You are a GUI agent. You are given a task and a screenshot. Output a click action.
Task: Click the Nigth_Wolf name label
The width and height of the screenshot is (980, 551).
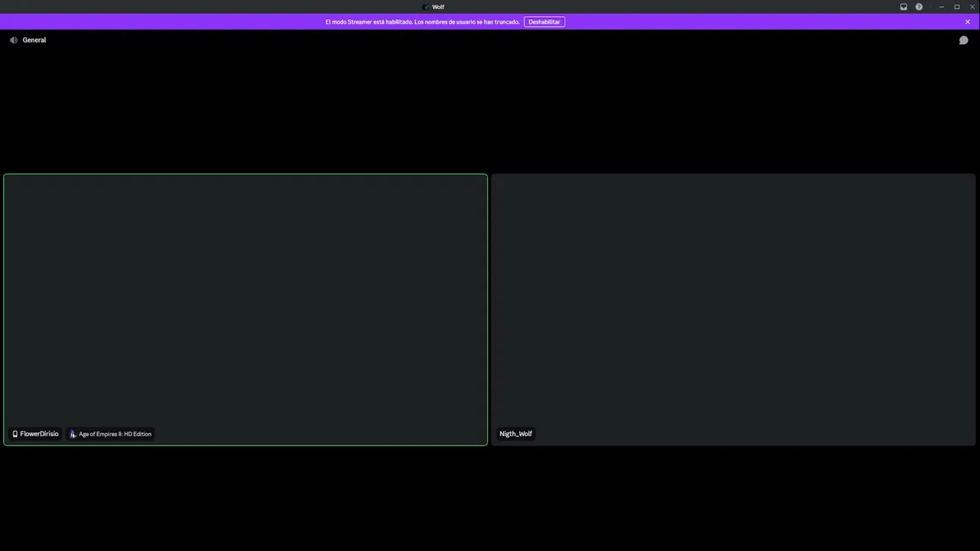(516, 434)
